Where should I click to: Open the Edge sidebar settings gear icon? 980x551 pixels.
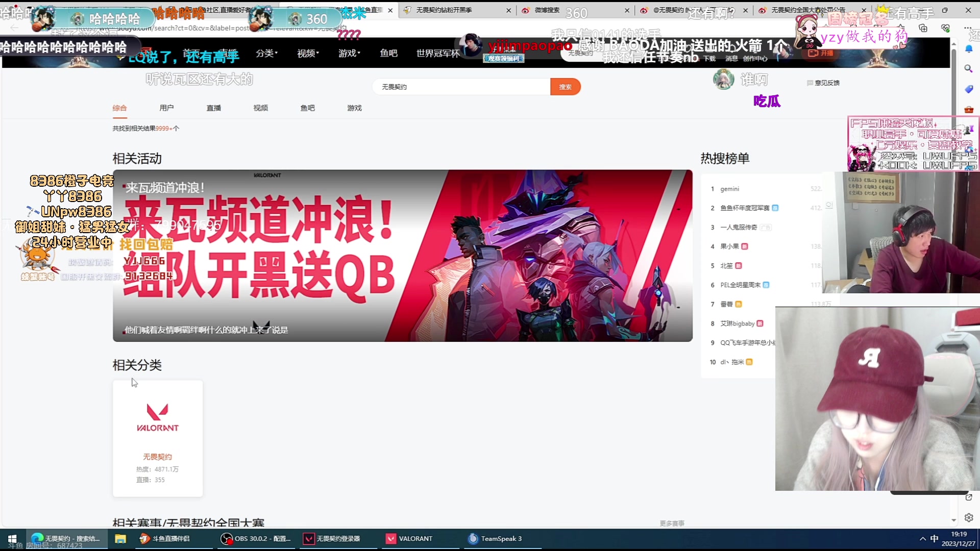(x=969, y=517)
